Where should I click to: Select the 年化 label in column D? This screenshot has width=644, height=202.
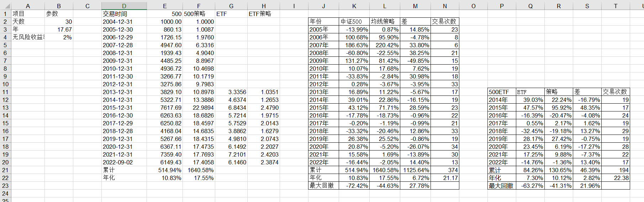[124, 178]
